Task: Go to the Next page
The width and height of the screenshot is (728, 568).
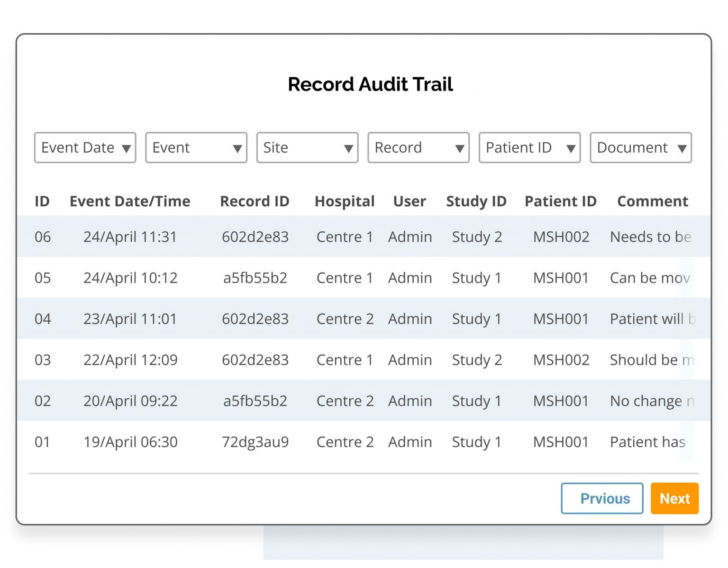Action: tap(674, 498)
